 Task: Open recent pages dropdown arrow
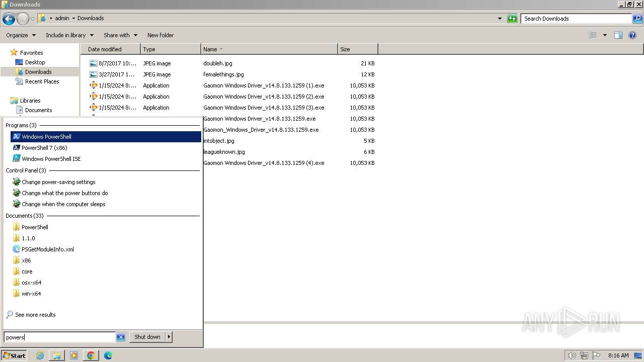point(32,19)
